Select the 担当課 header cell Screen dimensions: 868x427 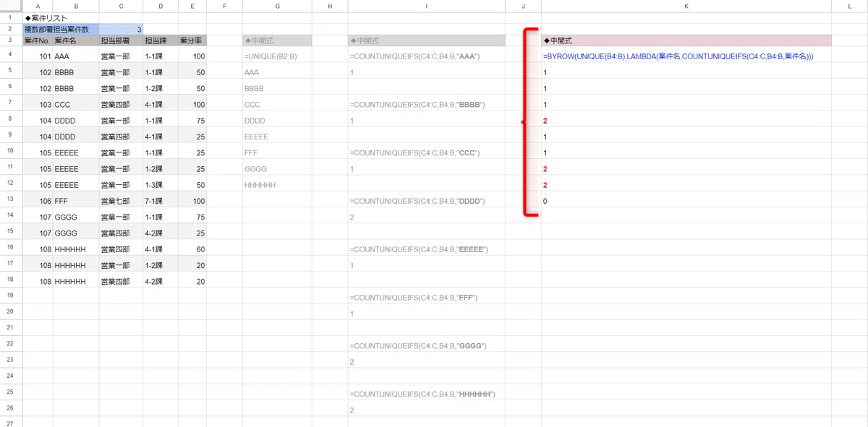coord(161,40)
